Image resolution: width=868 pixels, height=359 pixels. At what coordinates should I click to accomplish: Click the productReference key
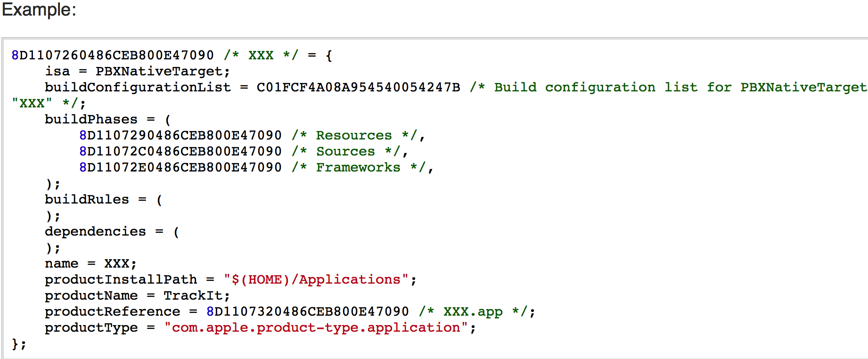(112, 312)
